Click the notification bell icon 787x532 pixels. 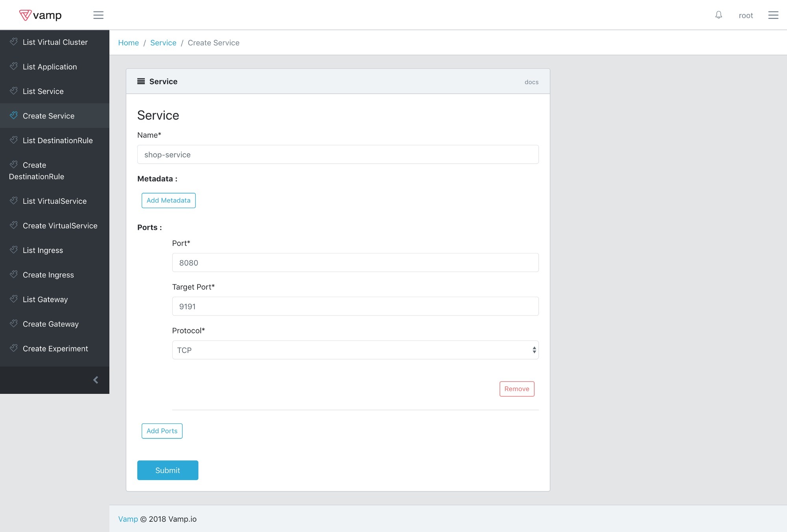(719, 15)
